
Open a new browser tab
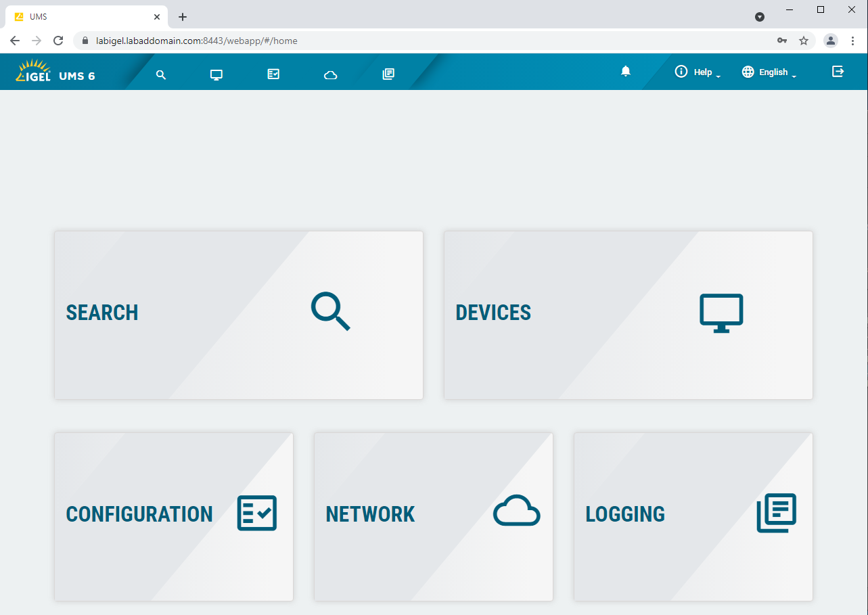(183, 17)
